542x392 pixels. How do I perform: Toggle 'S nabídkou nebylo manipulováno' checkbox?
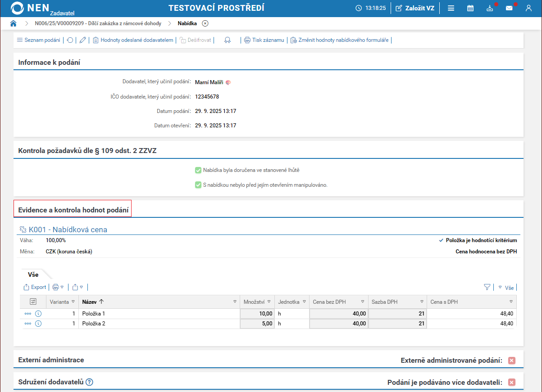198,185
